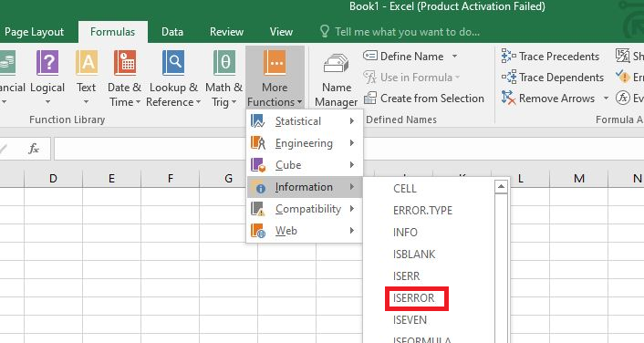This screenshot has height=343, width=644.
Task: Open the Text functions icon
Action: (x=87, y=63)
